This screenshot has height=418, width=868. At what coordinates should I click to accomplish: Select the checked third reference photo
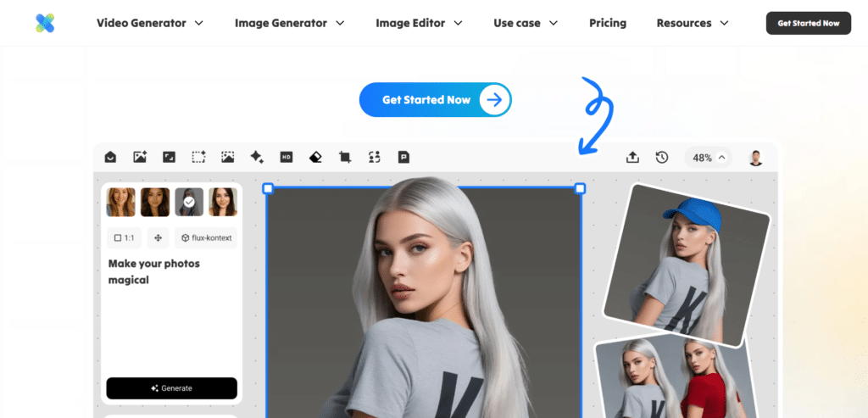(189, 202)
